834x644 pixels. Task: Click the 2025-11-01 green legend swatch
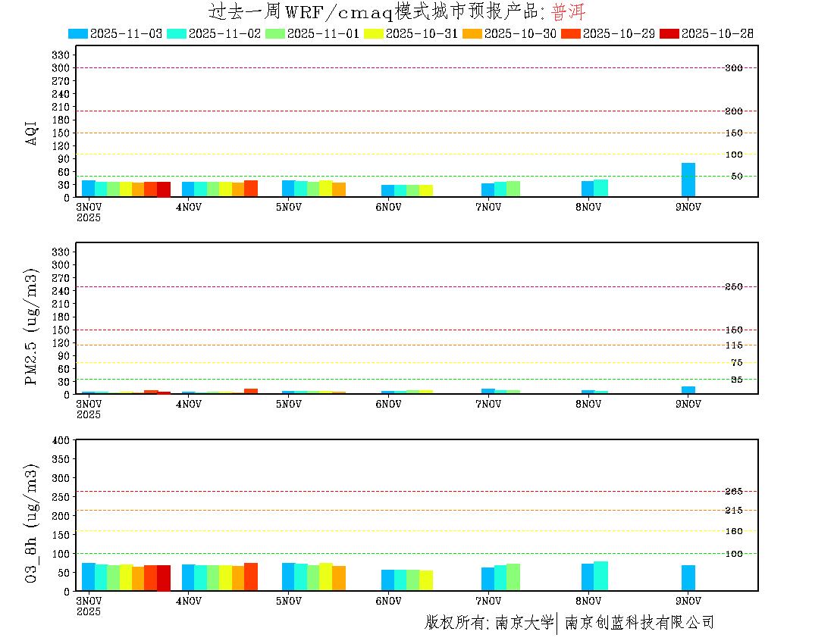[275, 33]
